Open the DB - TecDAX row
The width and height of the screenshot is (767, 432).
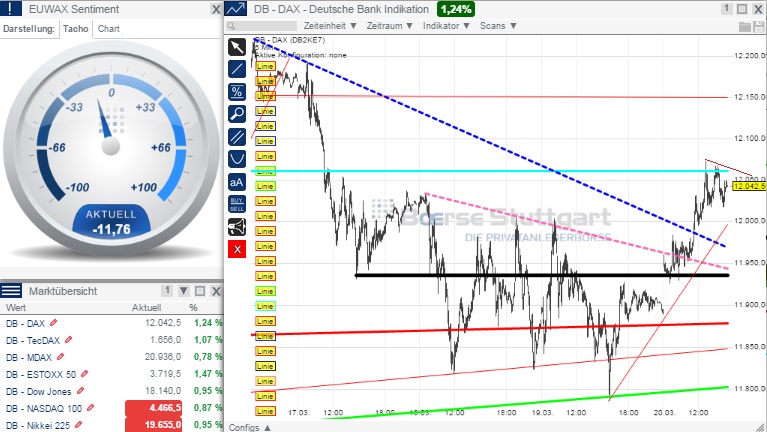[x=112, y=340]
